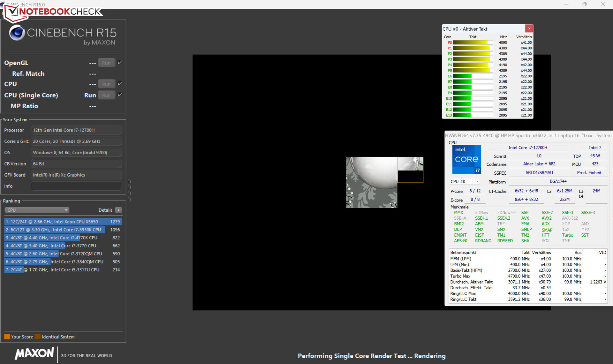Click the MAXON logo at bottom left
This screenshot has height=364, width=613.
34,353
